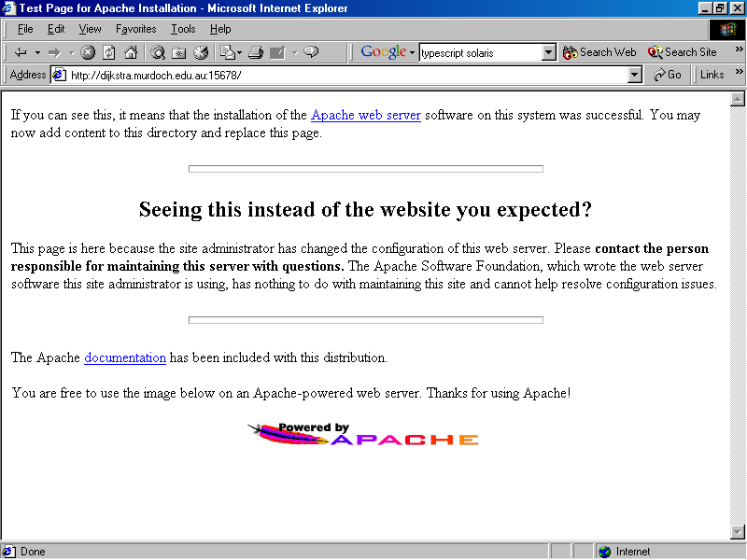Follow the Apache web server link
This screenshot has width=747, height=560.
click(365, 116)
